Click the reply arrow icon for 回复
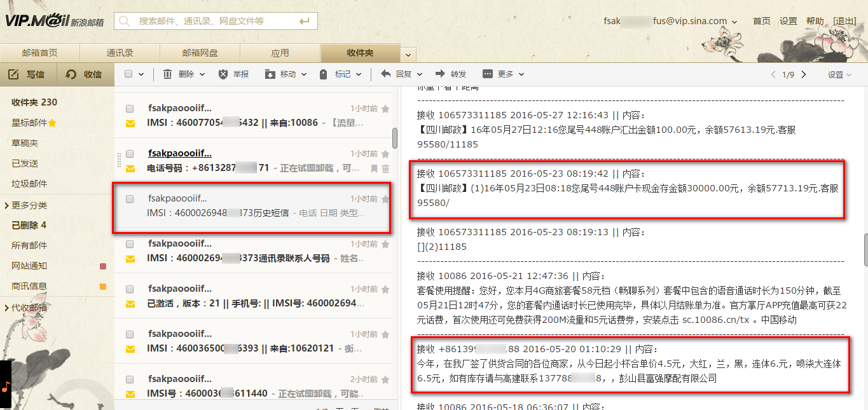This screenshot has height=410, width=868. pos(385,74)
